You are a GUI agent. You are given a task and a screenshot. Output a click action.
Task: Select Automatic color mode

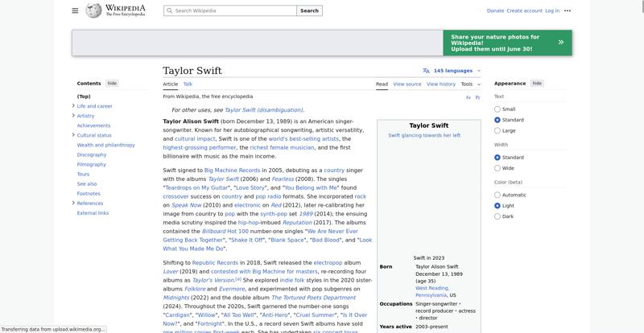(x=497, y=195)
